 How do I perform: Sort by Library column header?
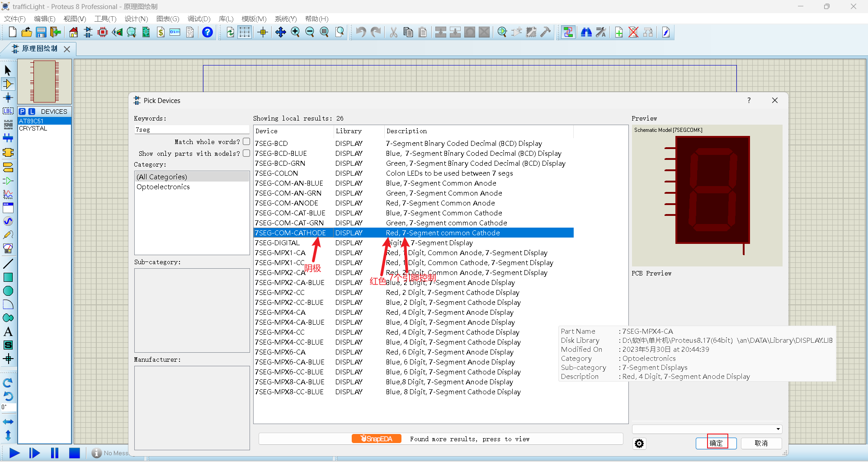(x=359, y=131)
